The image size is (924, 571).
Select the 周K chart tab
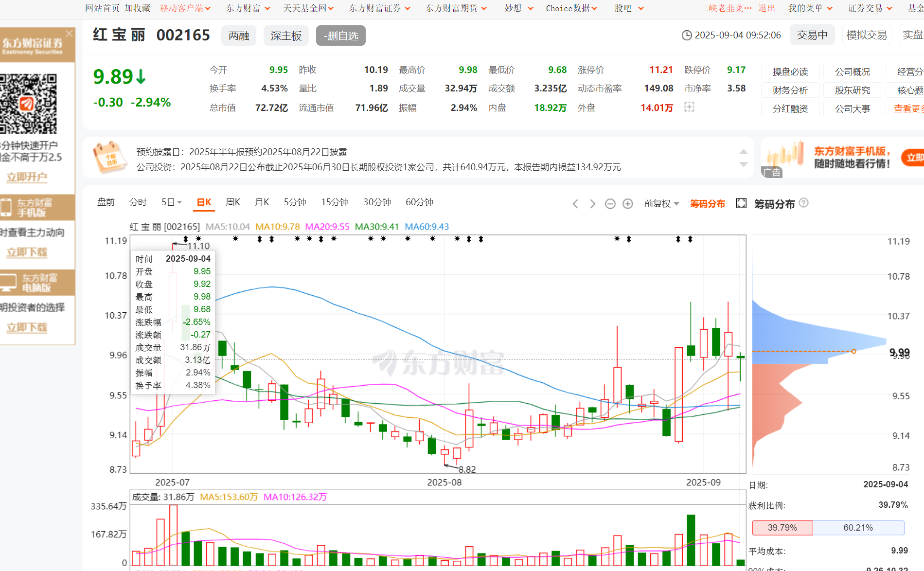[233, 202]
